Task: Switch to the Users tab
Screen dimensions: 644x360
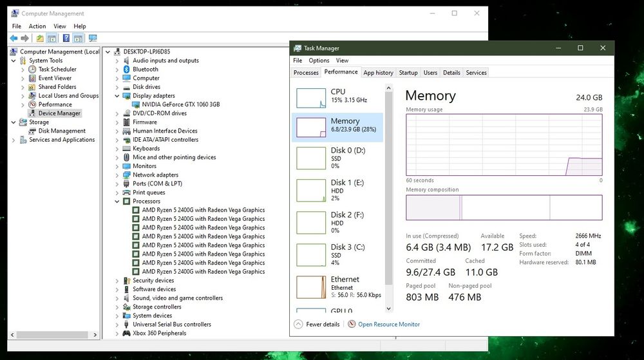Action: (430, 73)
